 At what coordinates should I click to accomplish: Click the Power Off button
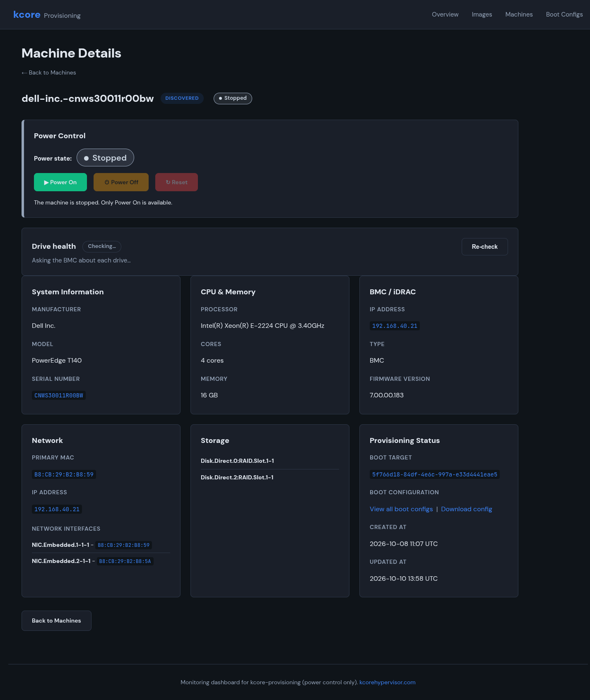121,182
